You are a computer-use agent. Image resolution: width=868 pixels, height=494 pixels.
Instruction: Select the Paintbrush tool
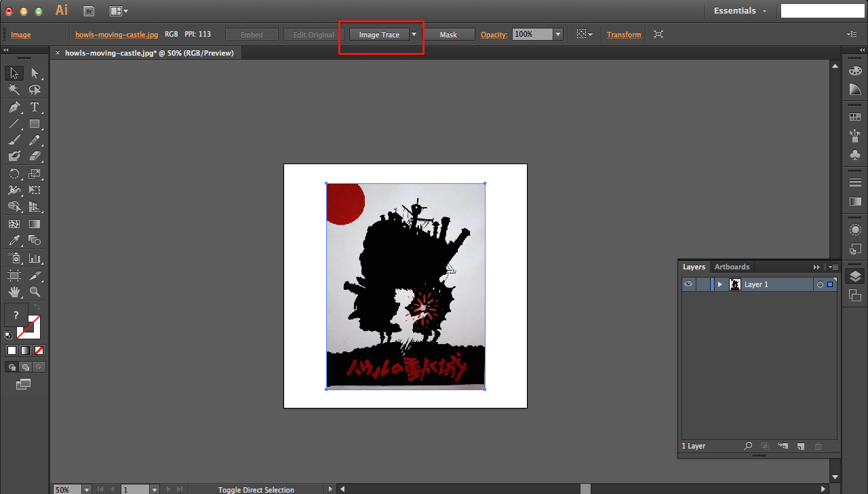click(x=14, y=140)
